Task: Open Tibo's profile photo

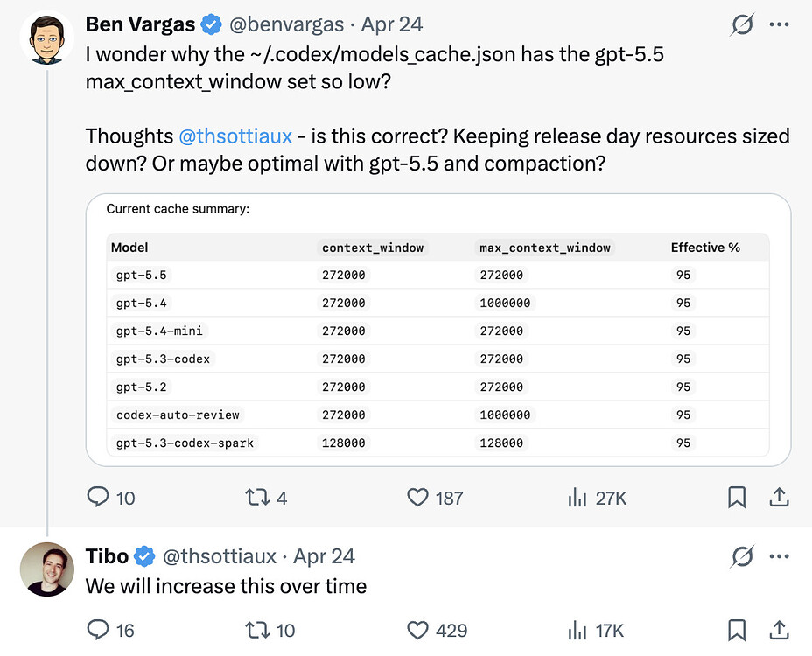Action: [46, 569]
